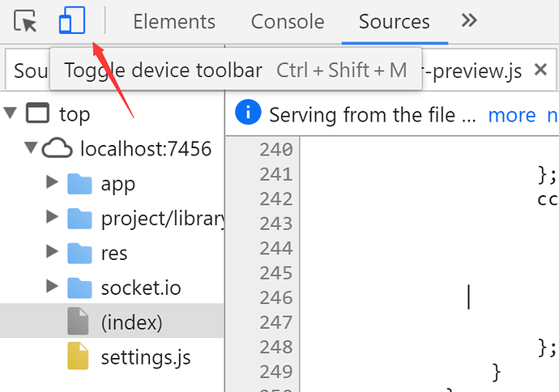This screenshot has width=559, height=392.
Task: Open the settings.js file
Action: 146,357
